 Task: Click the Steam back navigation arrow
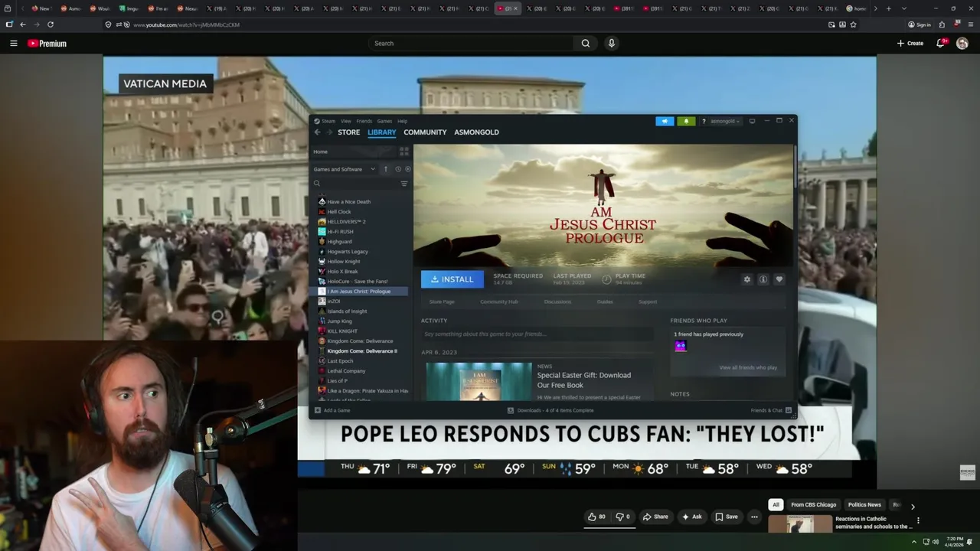pos(317,132)
